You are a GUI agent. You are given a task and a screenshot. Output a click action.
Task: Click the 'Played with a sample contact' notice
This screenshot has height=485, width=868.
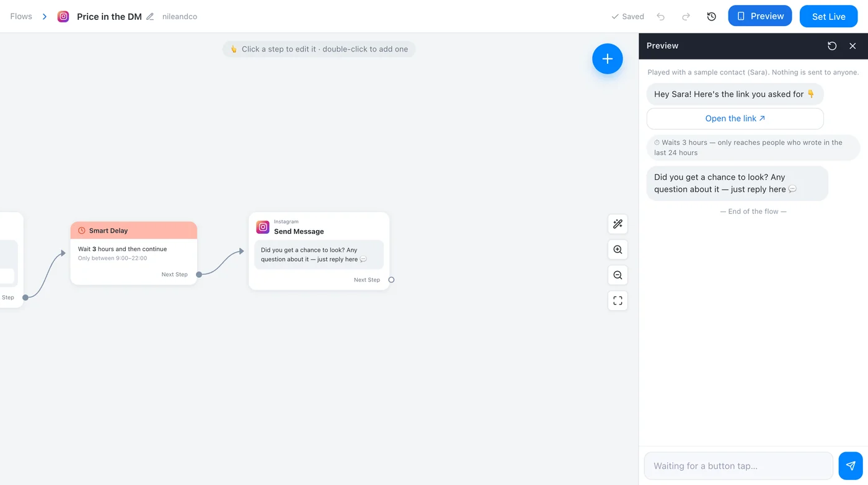click(x=753, y=73)
